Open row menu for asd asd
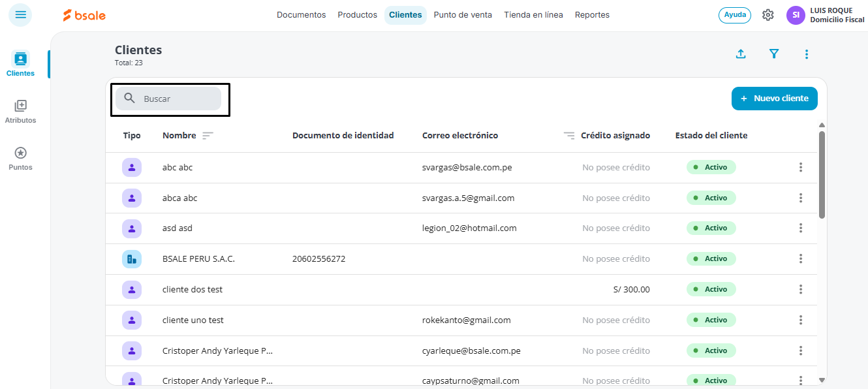The image size is (868, 389). 801,228
